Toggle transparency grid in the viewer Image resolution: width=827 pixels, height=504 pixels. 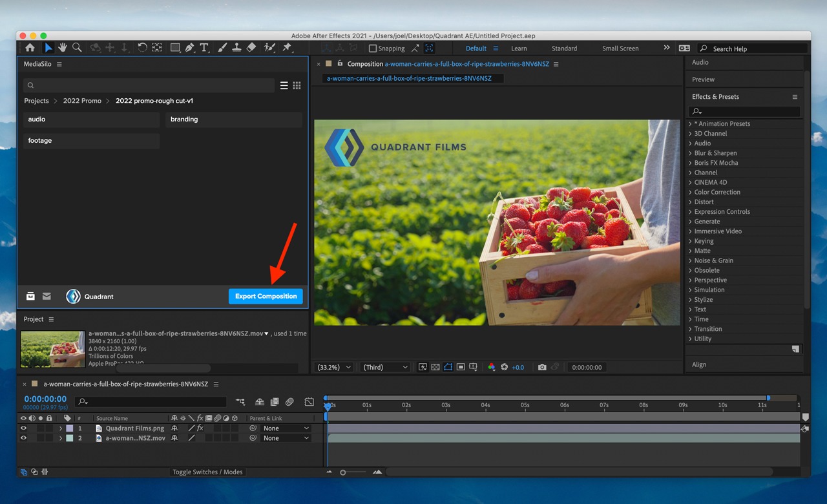point(435,367)
